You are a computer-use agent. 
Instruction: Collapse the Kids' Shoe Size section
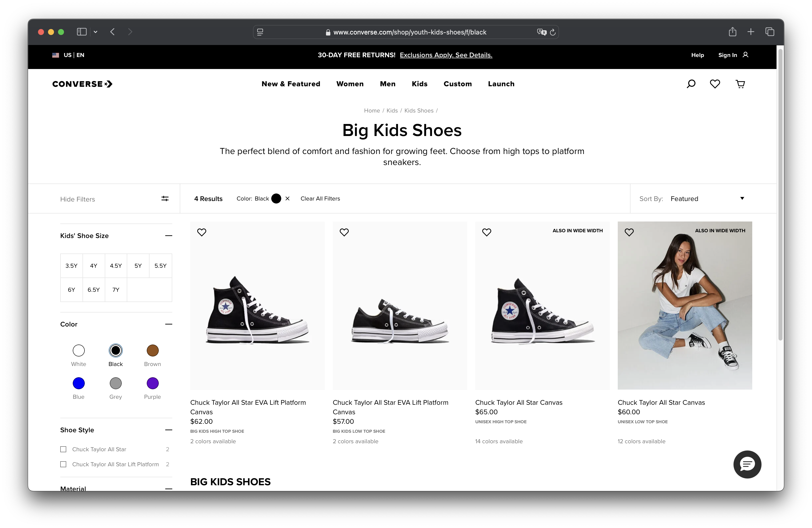[168, 236]
